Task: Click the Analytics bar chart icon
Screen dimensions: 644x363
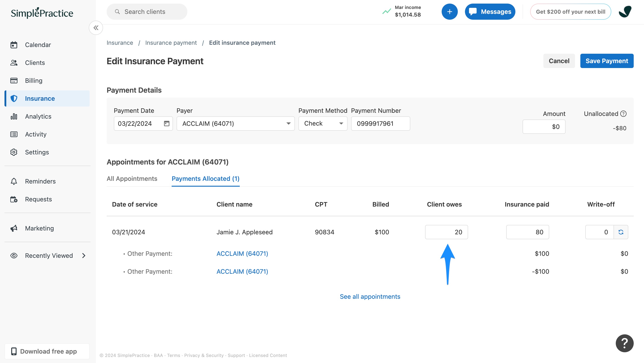Action: 14,116
